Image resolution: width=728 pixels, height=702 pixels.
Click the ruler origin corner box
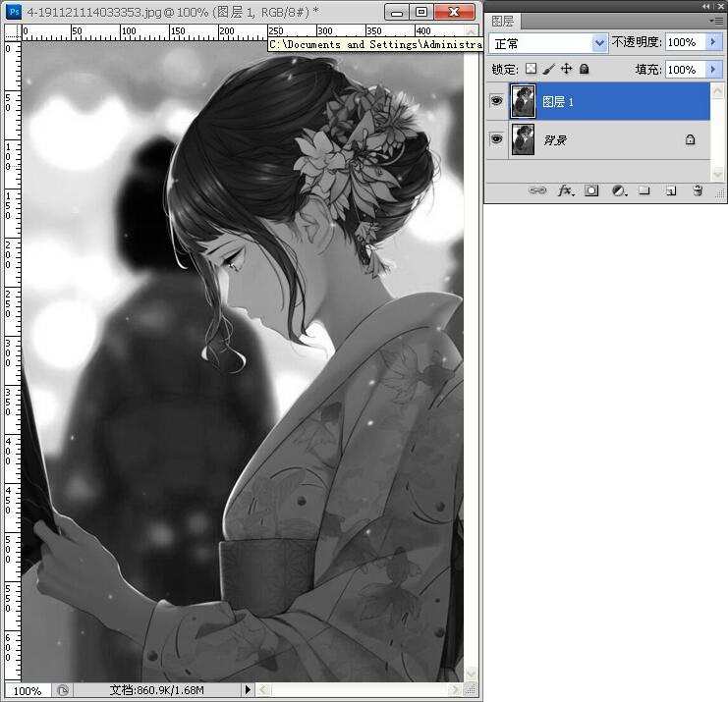pyautogui.click(x=13, y=32)
